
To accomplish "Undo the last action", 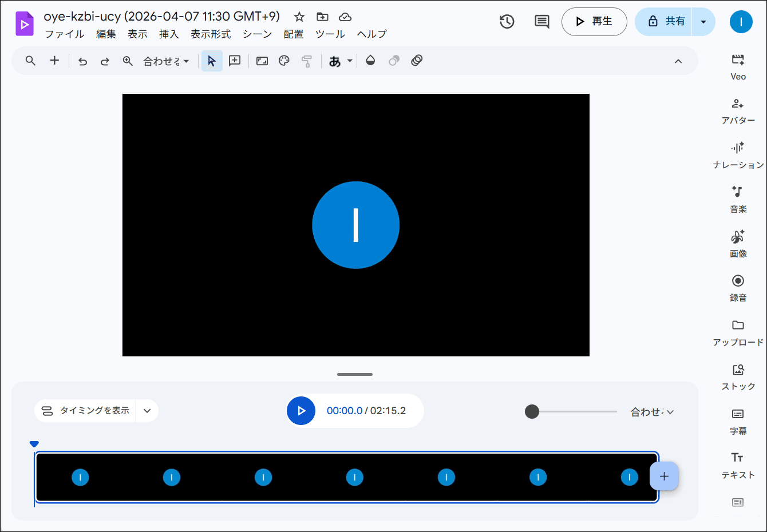I will 82,61.
